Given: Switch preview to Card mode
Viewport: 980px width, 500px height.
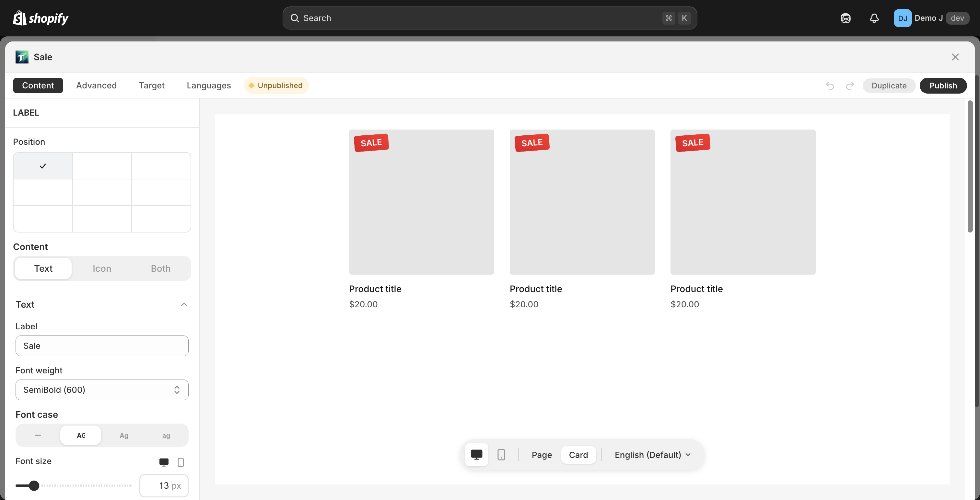Looking at the screenshot, I should click(578, 455).
